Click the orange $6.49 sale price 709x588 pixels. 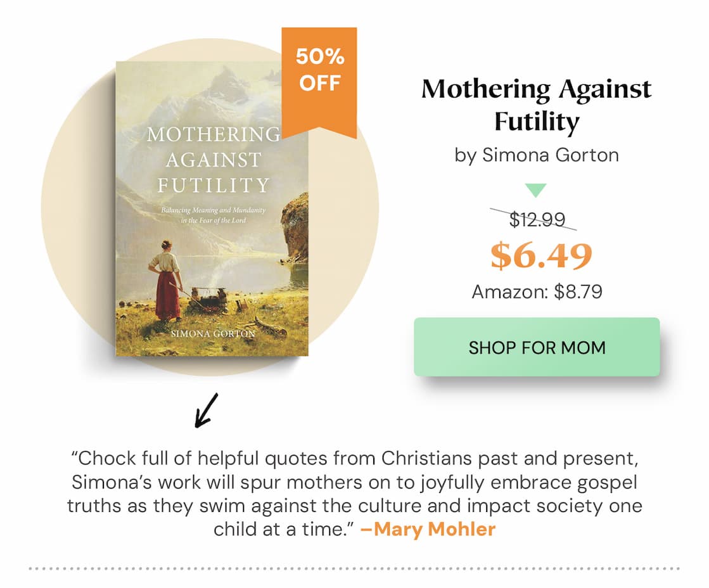pos(536,256)
